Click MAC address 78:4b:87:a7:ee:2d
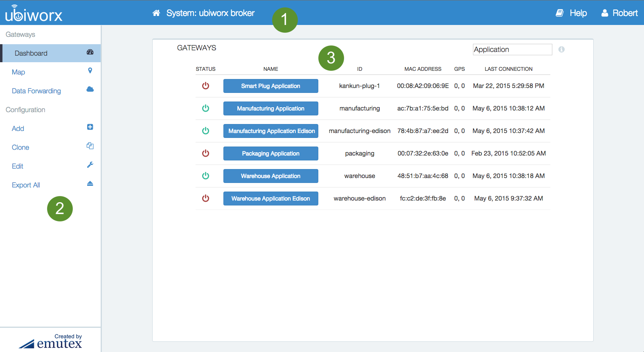Viewport: 644px width, 352px height. (x=423, y=131)
